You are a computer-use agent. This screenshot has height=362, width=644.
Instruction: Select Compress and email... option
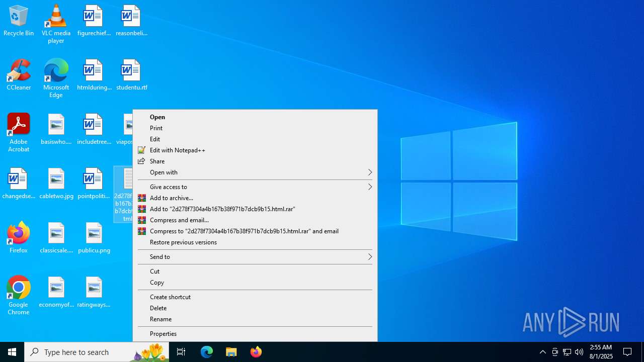click(x=255, y=220)
